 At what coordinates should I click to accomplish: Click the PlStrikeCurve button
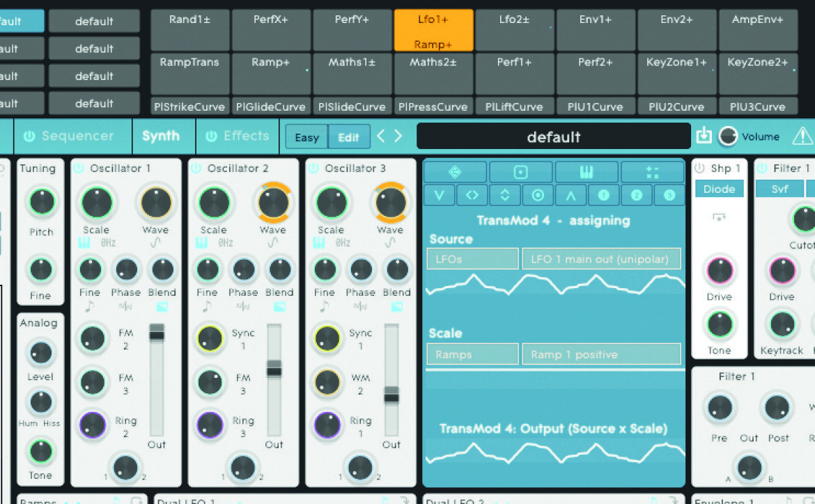pos(189,107)
